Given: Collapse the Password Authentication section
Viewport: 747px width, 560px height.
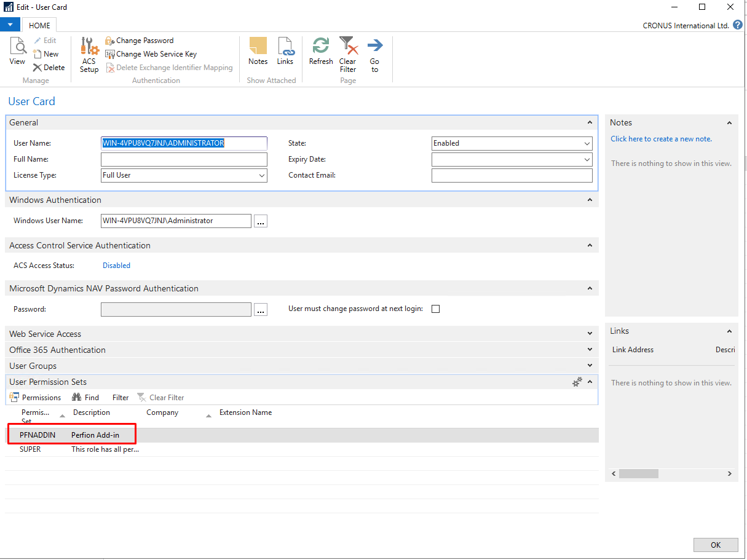Looking at the screenshot, I should click(590, 288).
